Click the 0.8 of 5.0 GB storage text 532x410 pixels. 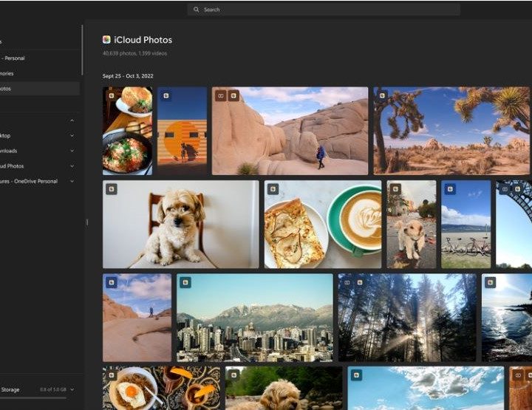click(53, 389)
